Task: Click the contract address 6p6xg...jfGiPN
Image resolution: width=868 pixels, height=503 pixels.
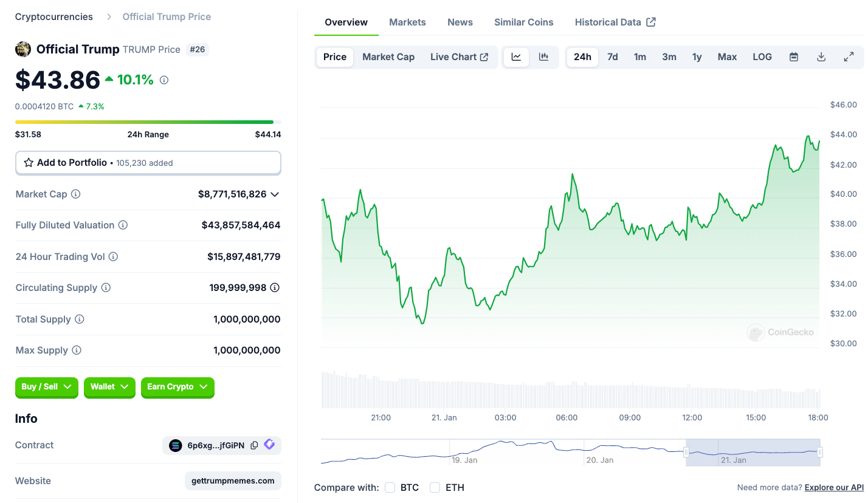Action: click(216, 445)
